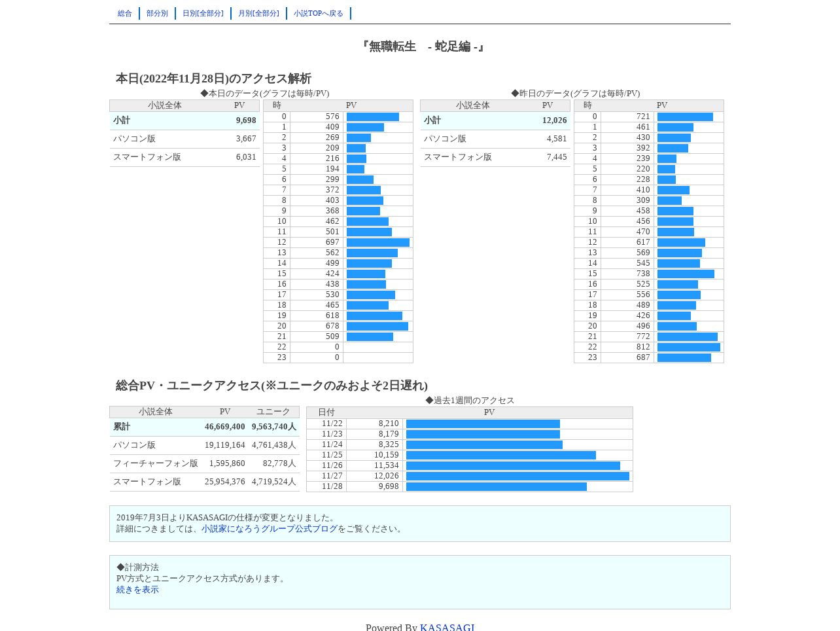Click the 11/28 date row
Viewport: 840px width, 631px height.
[x=470, y=486]
